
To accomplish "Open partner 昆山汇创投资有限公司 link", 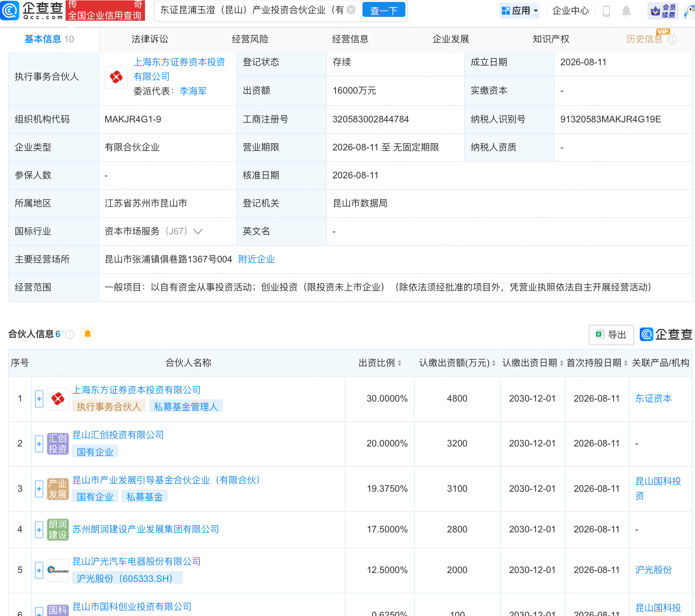I will click(x=118, y=435).
